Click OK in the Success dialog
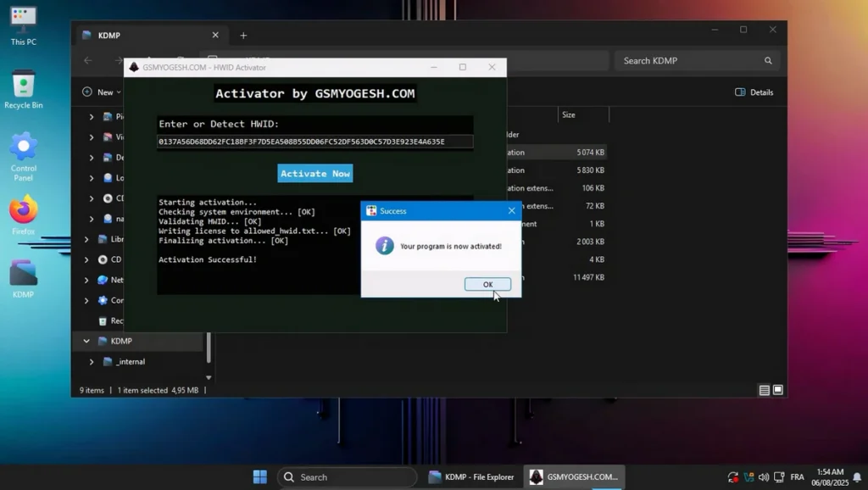Image resolution: width=868 pixels, height=490 pixels. click(x=487, y=284)
